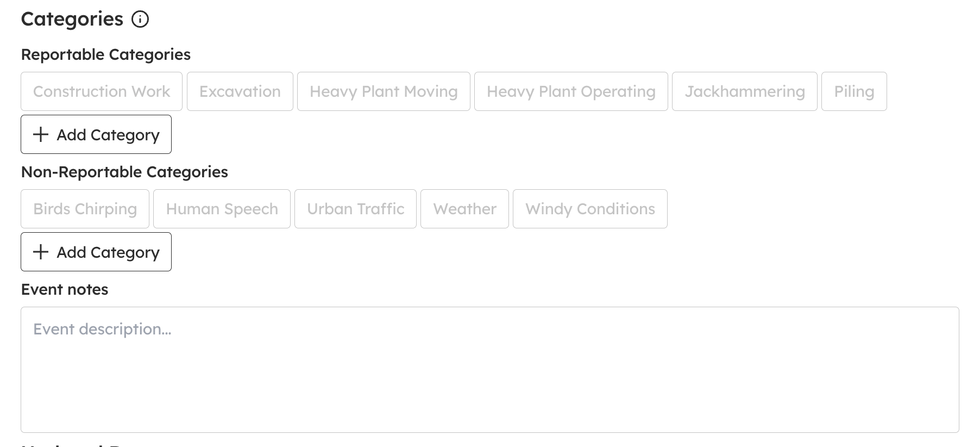Add Category under Reportable Categories
Image resolution: width=980 pixels, height=447 pixels.
click(96, 134)
